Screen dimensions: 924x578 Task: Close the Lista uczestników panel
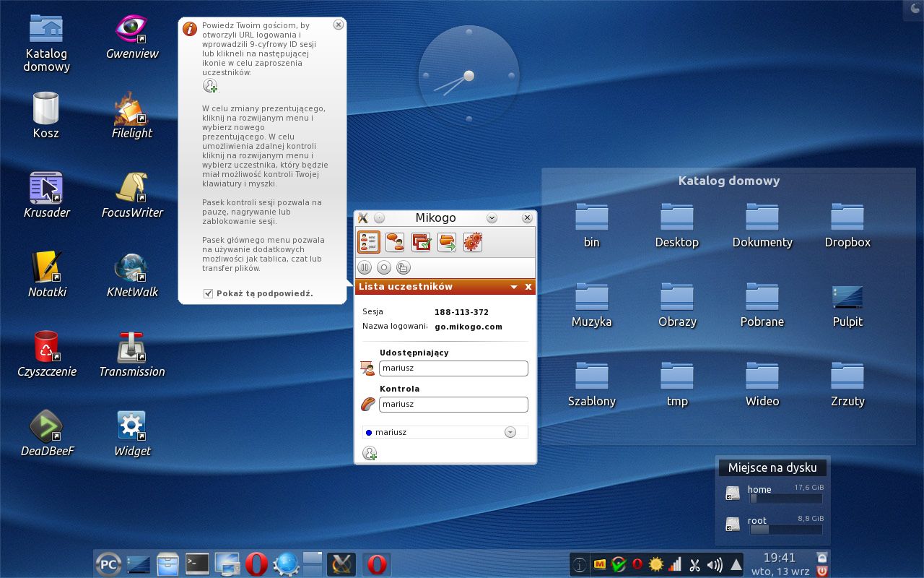click(528, 287)
